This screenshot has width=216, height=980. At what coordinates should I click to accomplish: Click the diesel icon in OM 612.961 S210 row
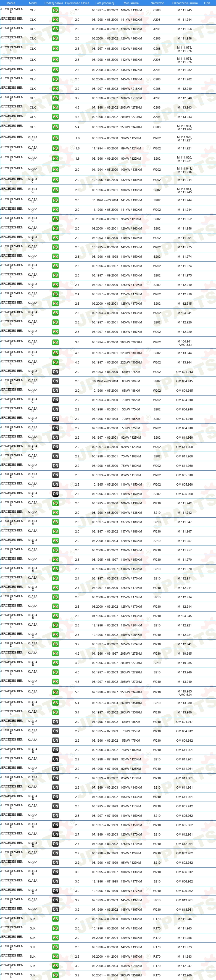pos(56,834)
